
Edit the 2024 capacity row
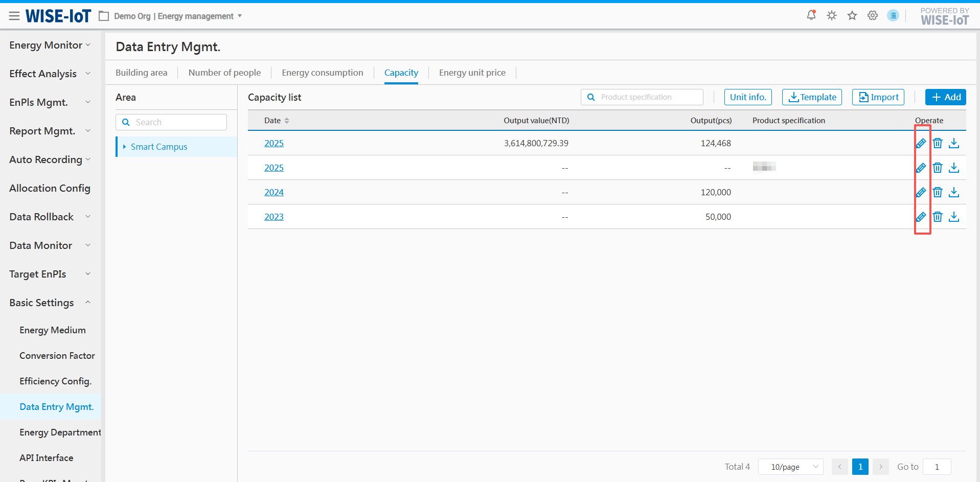coord(921,192)
